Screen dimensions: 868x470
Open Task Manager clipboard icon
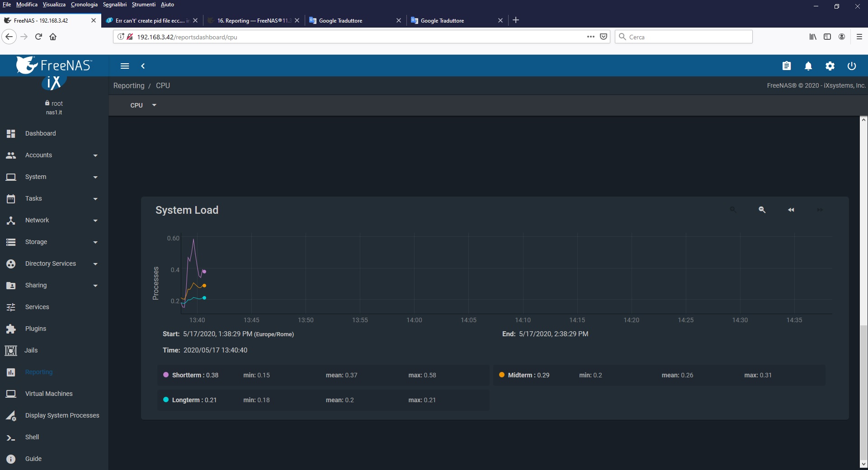click(x=787, y=66)
